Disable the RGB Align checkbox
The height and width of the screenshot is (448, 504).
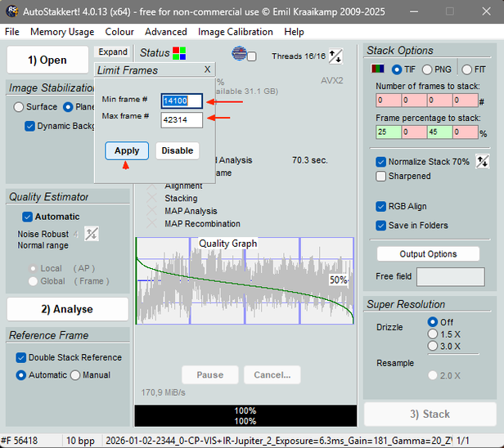[x=381, y=207]
